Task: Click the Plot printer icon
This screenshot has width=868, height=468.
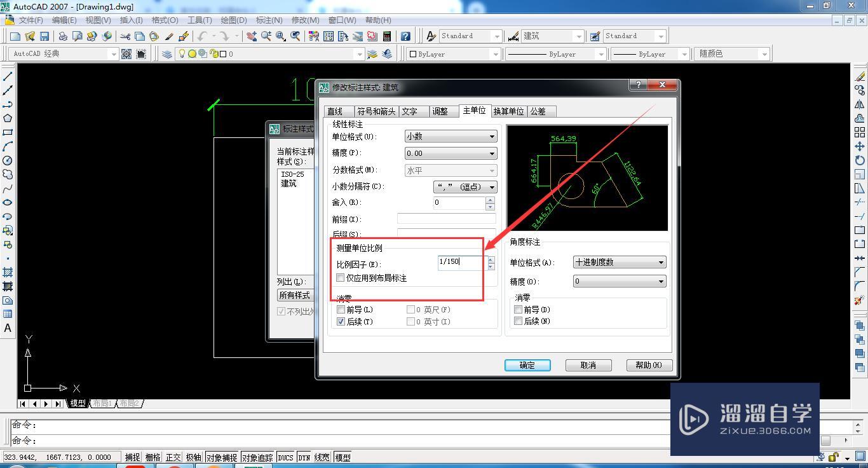Action: tap(63, 36)
